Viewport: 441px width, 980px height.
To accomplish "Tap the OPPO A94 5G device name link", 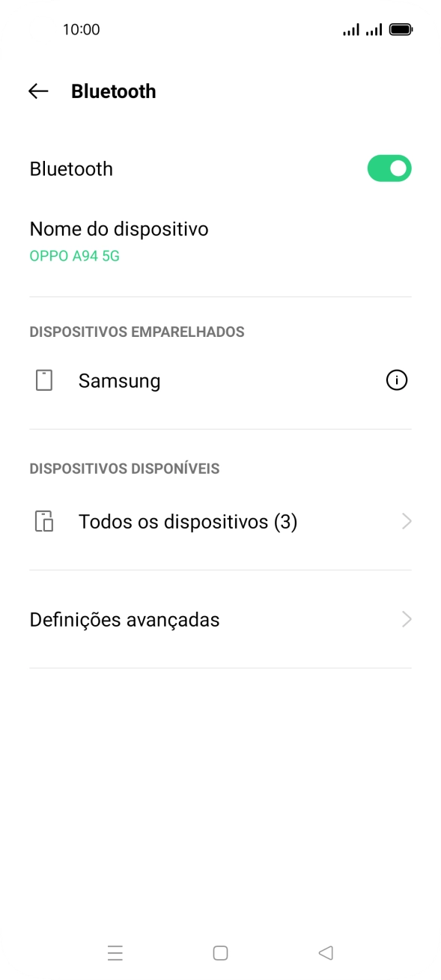I will point(73,256).
